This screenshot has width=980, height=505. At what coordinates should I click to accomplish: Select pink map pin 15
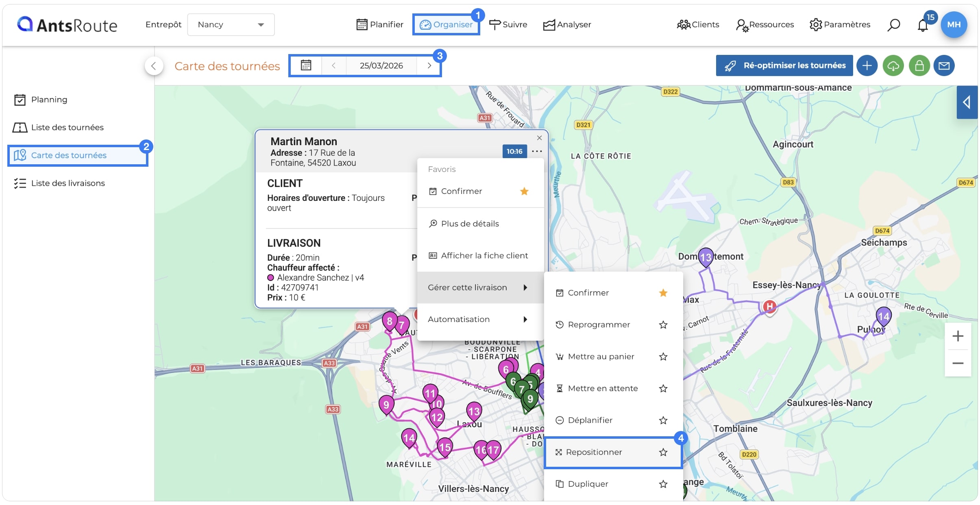tap(445, 448)
